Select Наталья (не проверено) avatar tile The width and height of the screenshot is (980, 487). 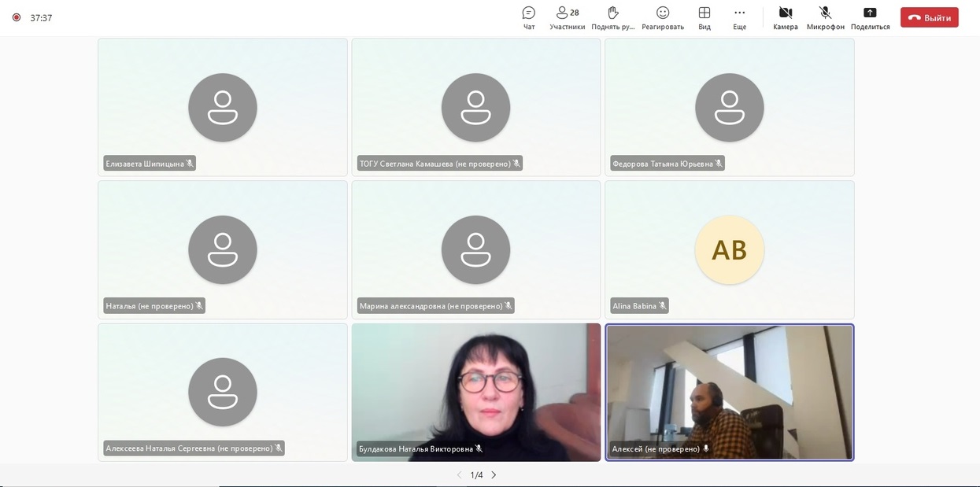223,249
